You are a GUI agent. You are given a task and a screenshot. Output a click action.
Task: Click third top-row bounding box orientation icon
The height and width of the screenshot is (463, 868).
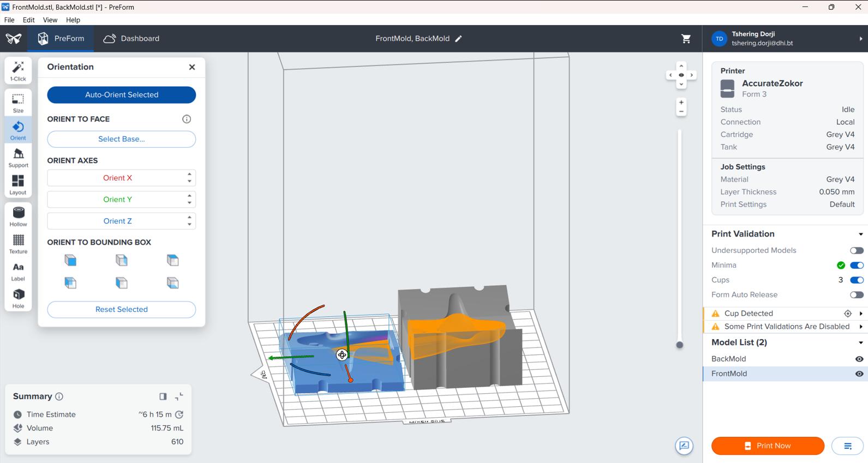(x=172, y=260)
